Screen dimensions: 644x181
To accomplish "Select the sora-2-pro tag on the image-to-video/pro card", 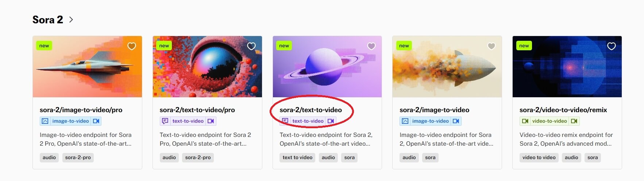I will [x=78, y=157].
